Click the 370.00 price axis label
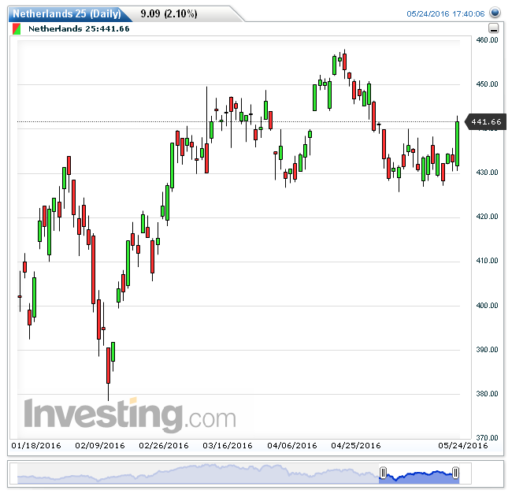512x494 pixels. [487, 438]
